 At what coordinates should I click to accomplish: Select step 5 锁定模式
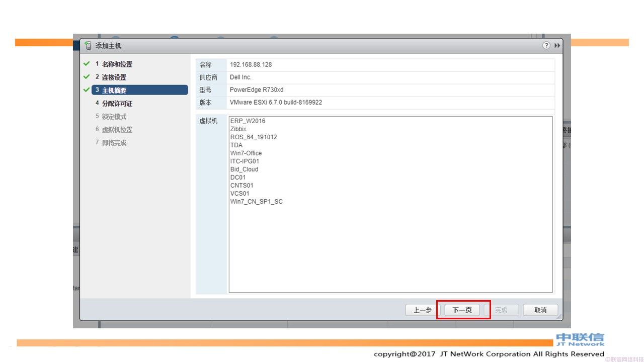pyautogui.click(x=111, y=117)
